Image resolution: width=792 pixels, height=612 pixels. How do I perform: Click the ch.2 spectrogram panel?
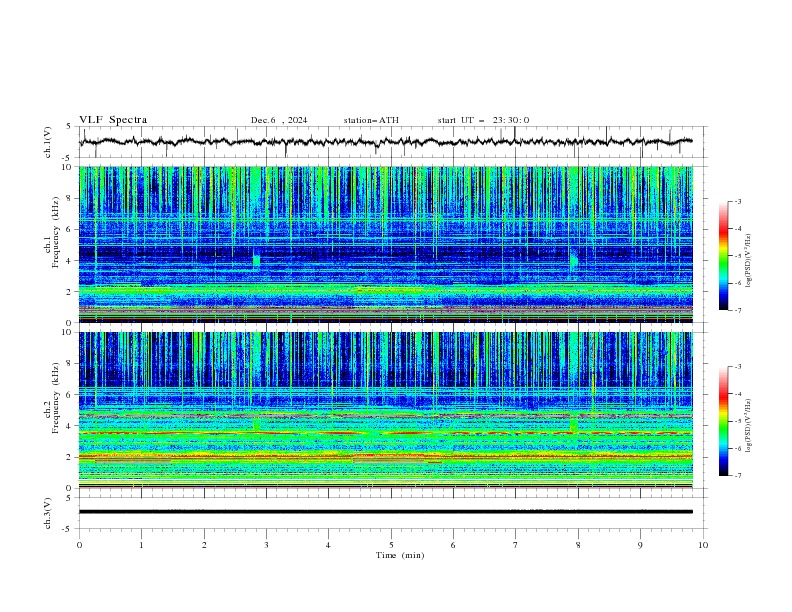click(386, 410)
